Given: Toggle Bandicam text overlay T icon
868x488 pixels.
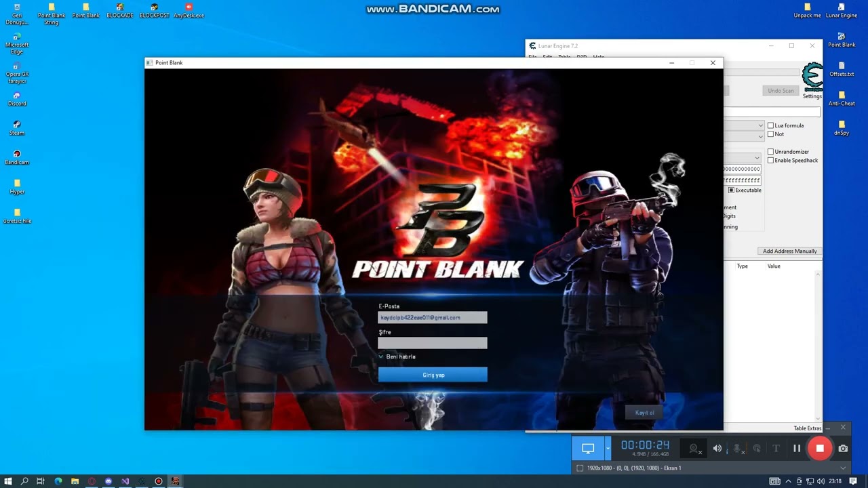Looking at the screenshot, I should click(776, 448).
